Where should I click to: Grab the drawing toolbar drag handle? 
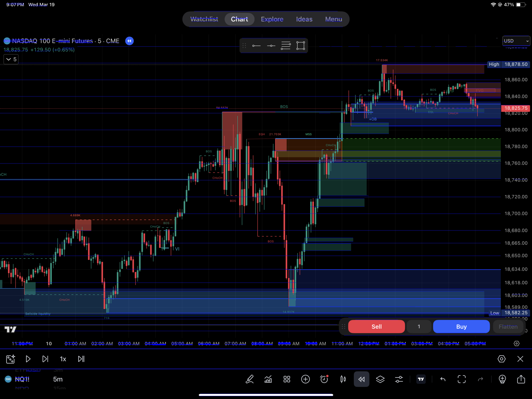tap(244, 46)
